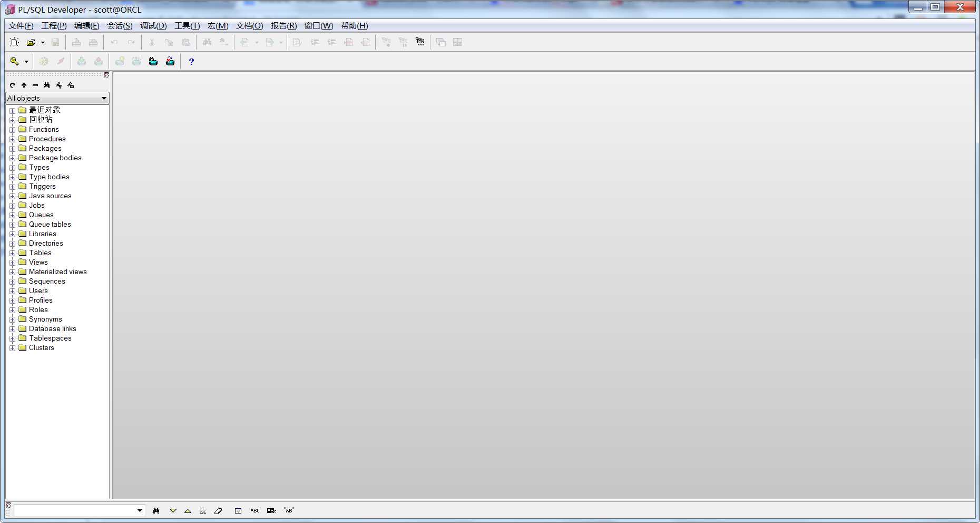Click the Define browser filters icon
This screenshot has height=523, width=980.
59,85
